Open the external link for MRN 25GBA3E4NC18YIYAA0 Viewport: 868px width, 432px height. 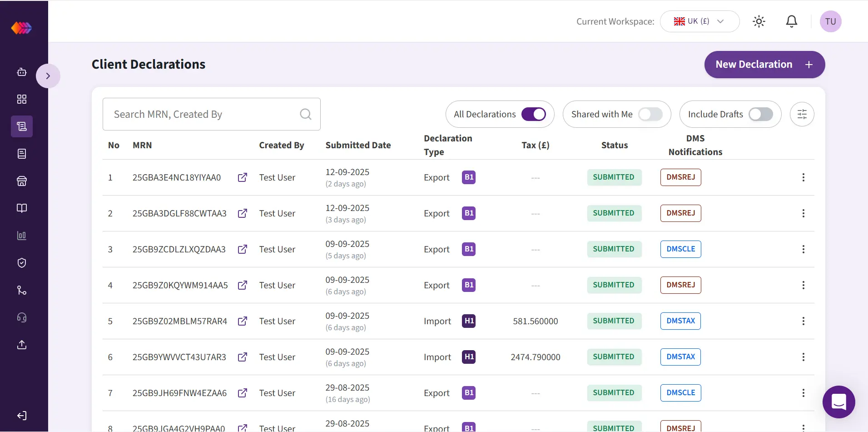[x=243, y=177]
